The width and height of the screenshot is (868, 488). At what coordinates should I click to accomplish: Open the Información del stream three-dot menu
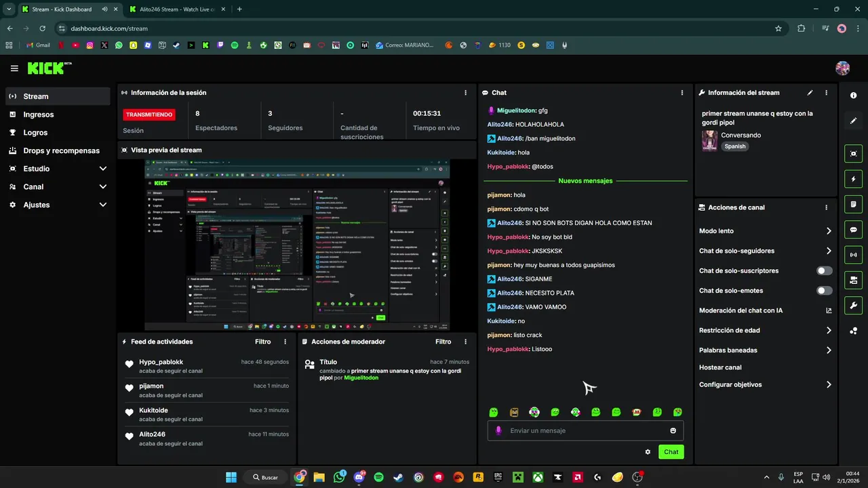click(826, 93)
